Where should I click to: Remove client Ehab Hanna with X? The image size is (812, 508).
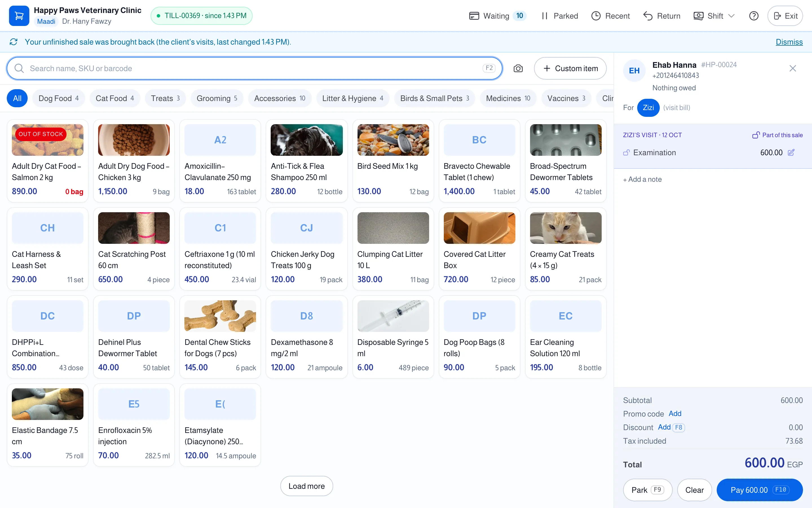pos(793,69)
